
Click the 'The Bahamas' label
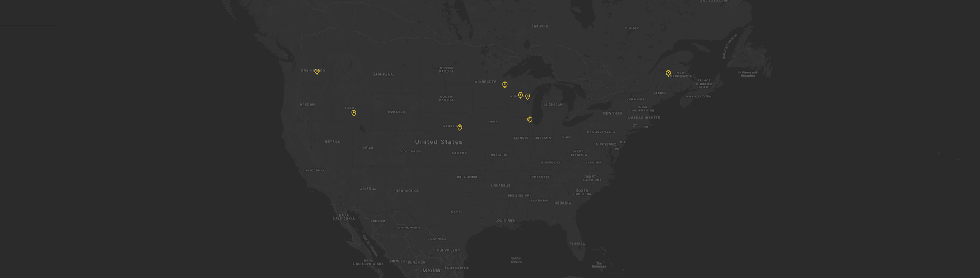[598, 265]
